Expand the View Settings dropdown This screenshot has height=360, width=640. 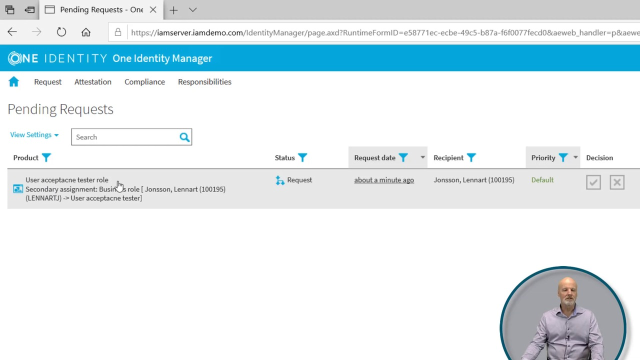(x=34, y=135)
